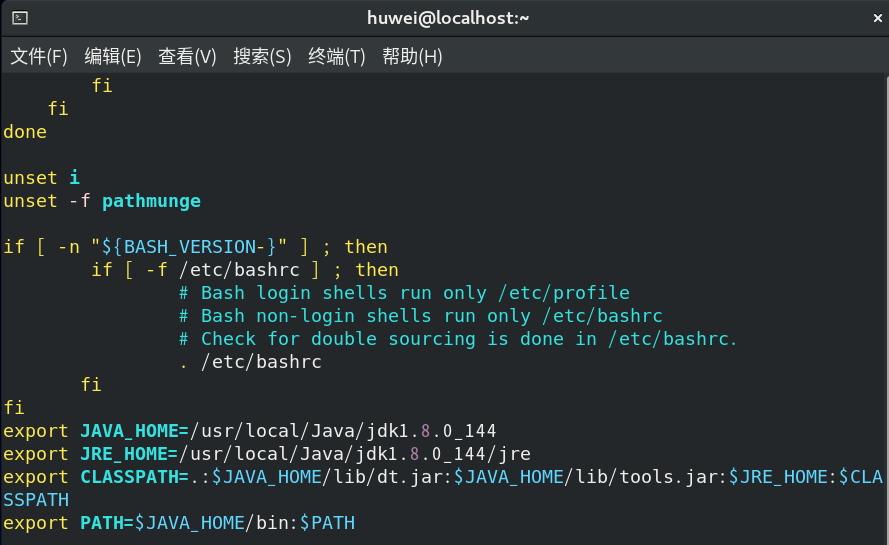Click the word 'pathmunge'
889x545 pixels.
[151, 201]
